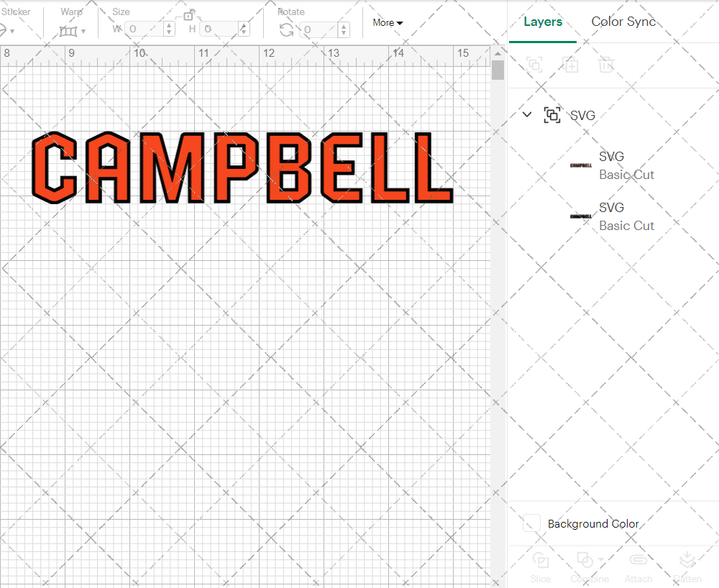Click the size lock toggle

click(189, 14)
